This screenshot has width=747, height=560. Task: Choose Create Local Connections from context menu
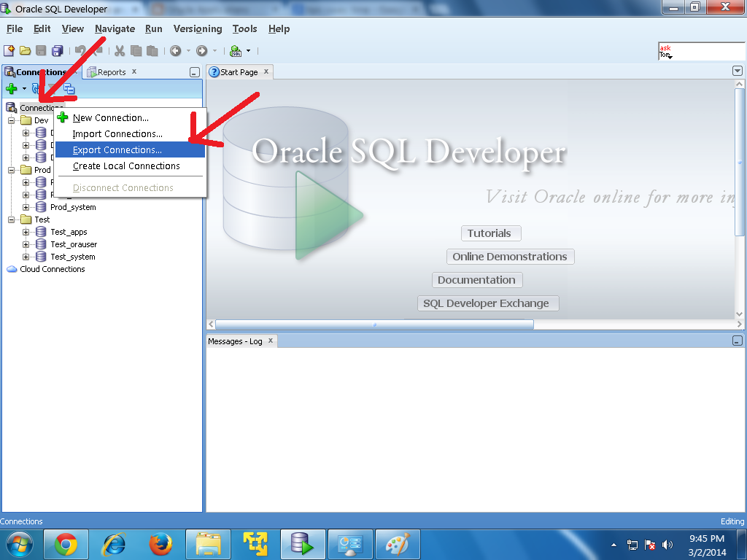tap(130, 166)
